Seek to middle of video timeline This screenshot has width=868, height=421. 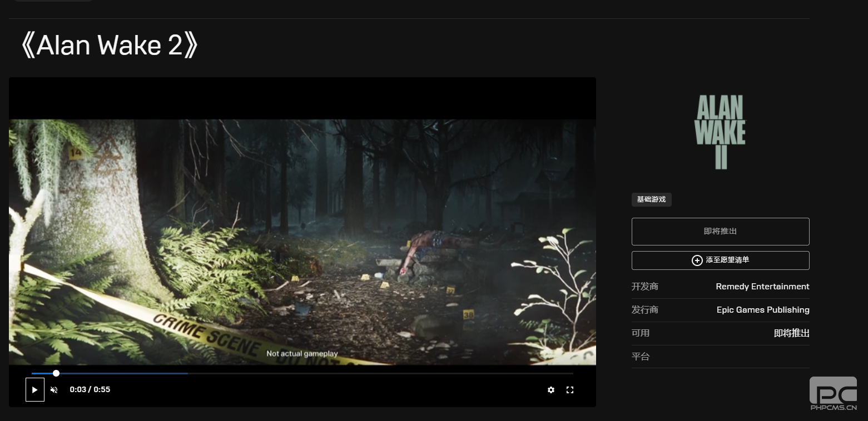point(302,373)
